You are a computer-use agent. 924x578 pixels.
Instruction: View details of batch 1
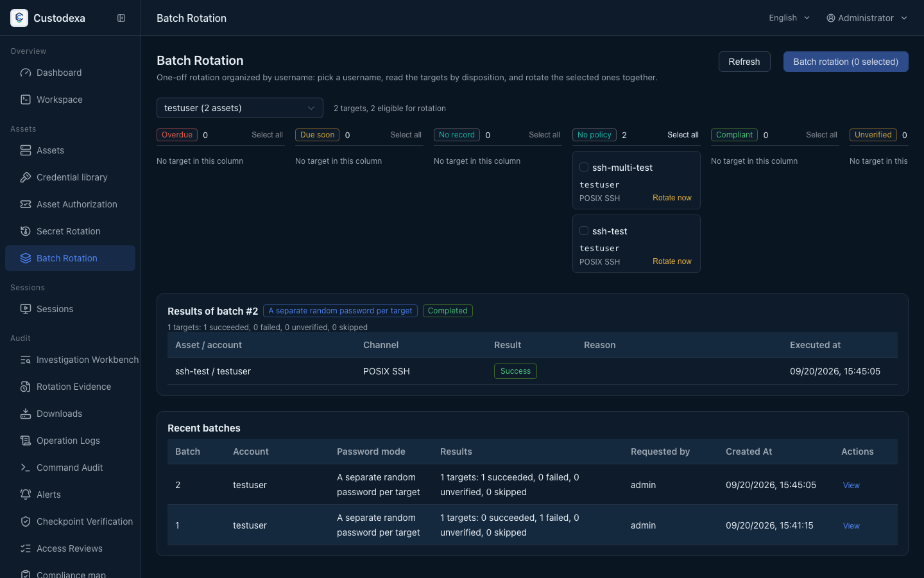click(851, 526)
